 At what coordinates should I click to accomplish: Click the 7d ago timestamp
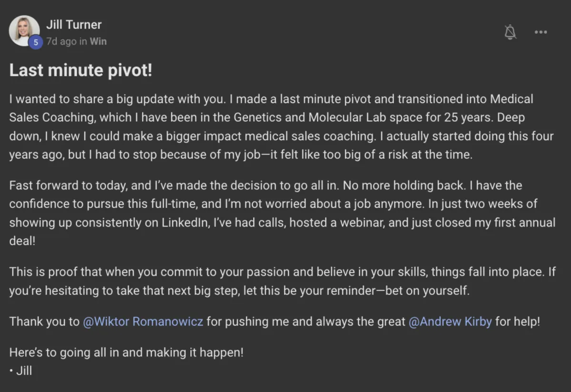(x=61, y=41)
